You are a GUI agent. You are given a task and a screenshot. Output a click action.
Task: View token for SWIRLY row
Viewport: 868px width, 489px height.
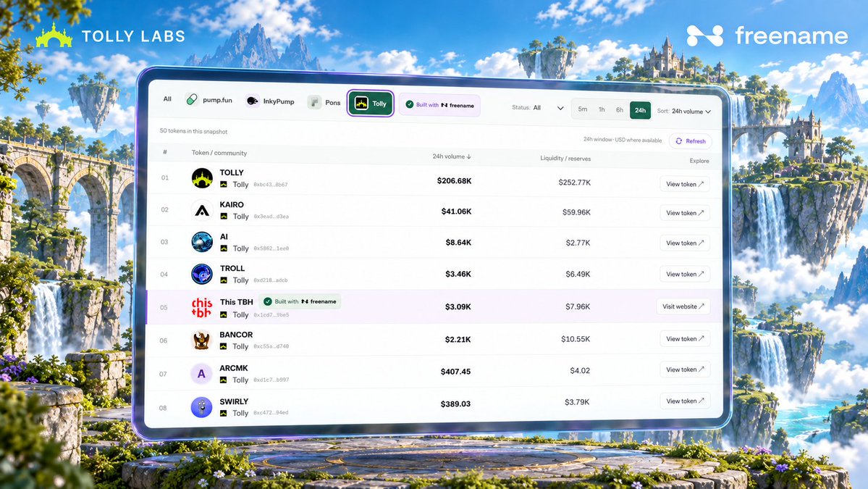pyautogui.click(x=685, y=401)
